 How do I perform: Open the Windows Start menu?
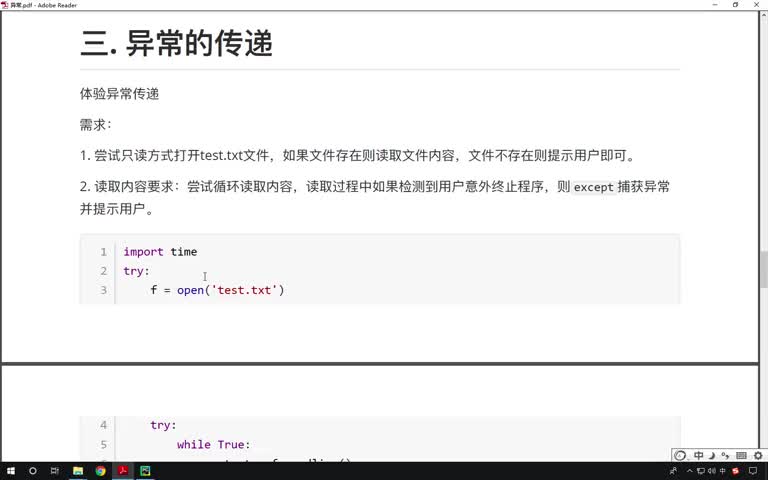[x=11, y=471]
